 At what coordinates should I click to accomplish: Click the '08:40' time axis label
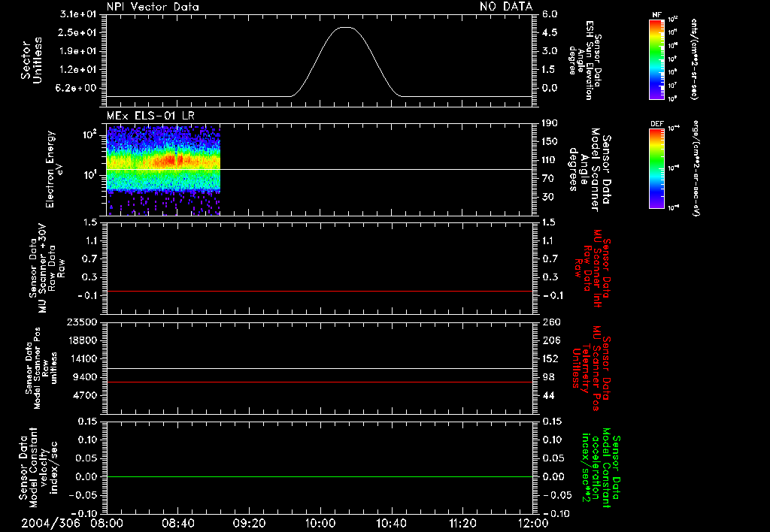point(177,523)
